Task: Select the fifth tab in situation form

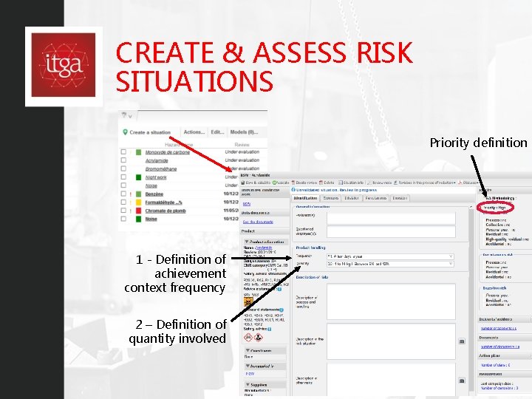Action: [x=400, y=198]
